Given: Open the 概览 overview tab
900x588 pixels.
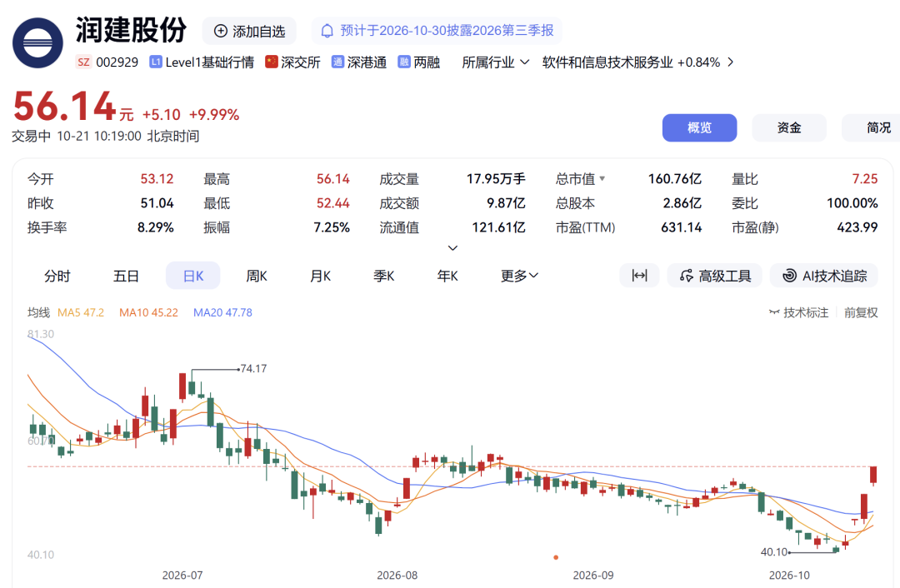Looking at the screenshot, I should (700, 128).
